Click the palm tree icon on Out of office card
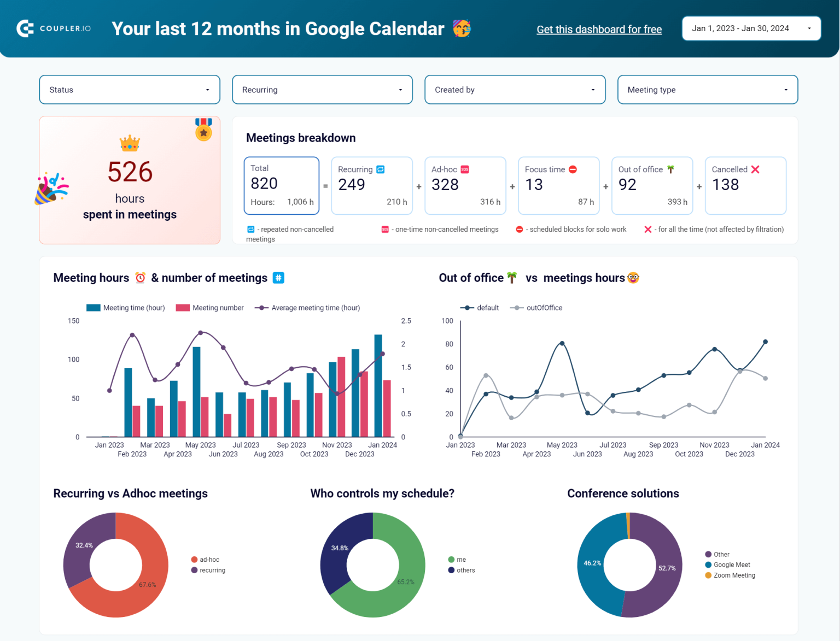Screen dimensions: 840x641 (669, 169)
